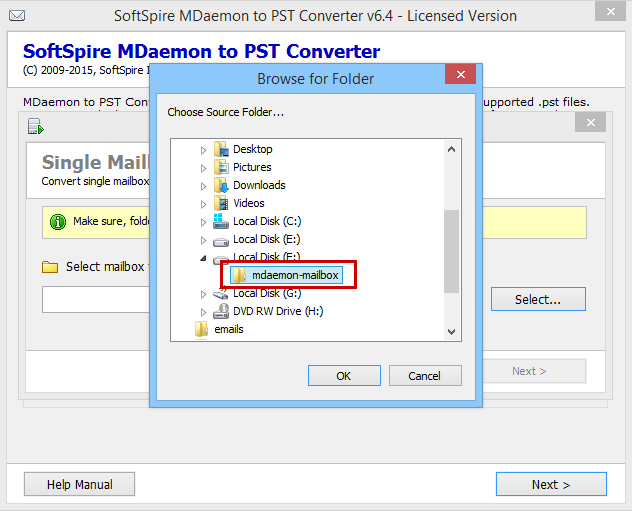Click the emails folder icon
632x511 pixels.
point(202,329)
